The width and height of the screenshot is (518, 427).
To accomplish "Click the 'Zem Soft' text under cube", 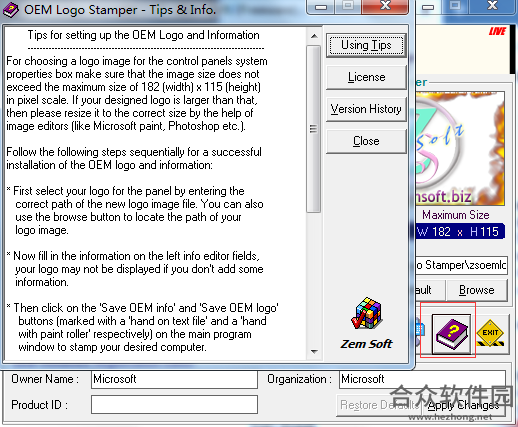I will (x=366, y=344).
